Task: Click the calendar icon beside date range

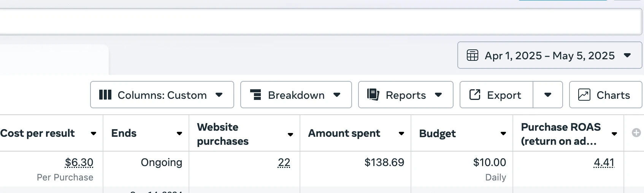Action: (473, 55)
